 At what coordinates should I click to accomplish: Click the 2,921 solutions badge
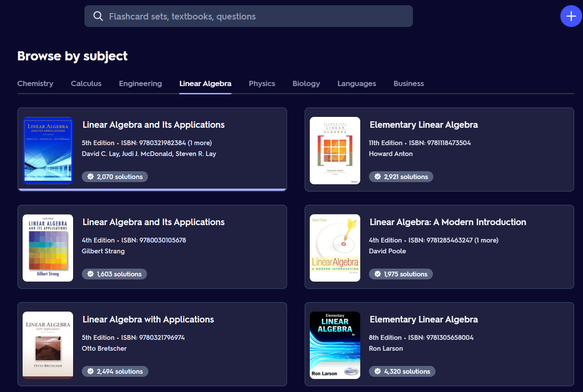point(401,177)
